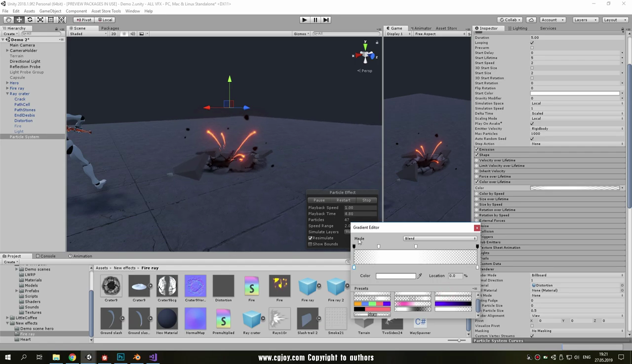Start Play mode with the Play button

click(304, 20)
